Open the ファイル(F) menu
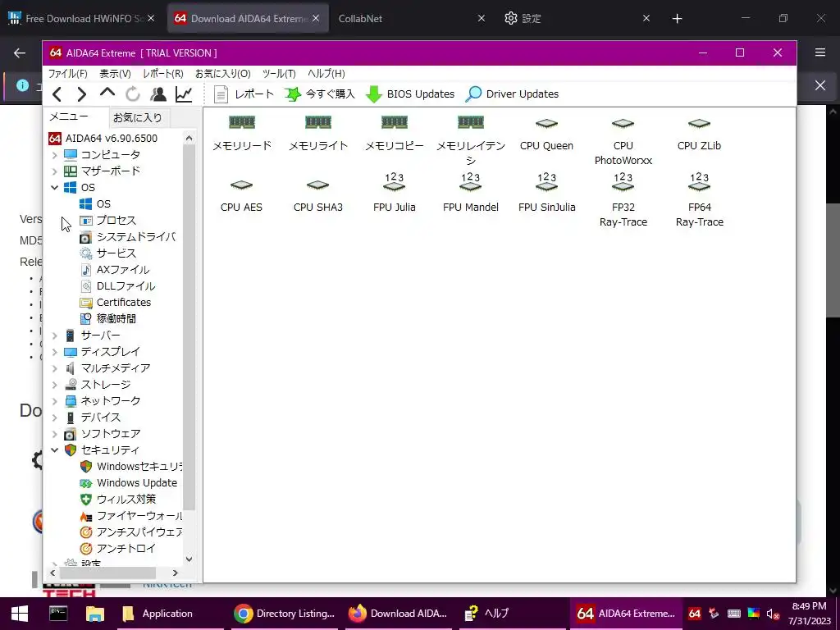The height and width of the screenshot is (630, 840). (67, 73)
